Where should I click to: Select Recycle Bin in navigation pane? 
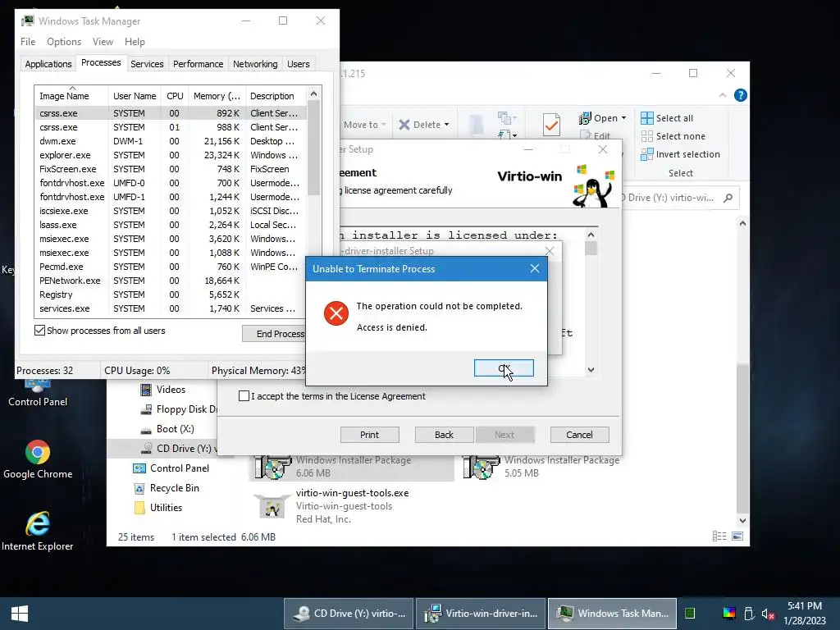167,488
